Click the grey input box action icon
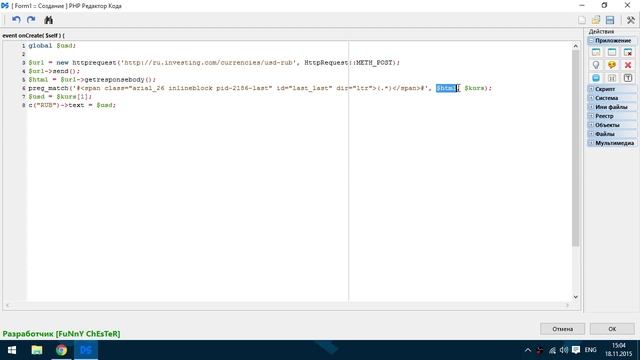 click(612, 78)
